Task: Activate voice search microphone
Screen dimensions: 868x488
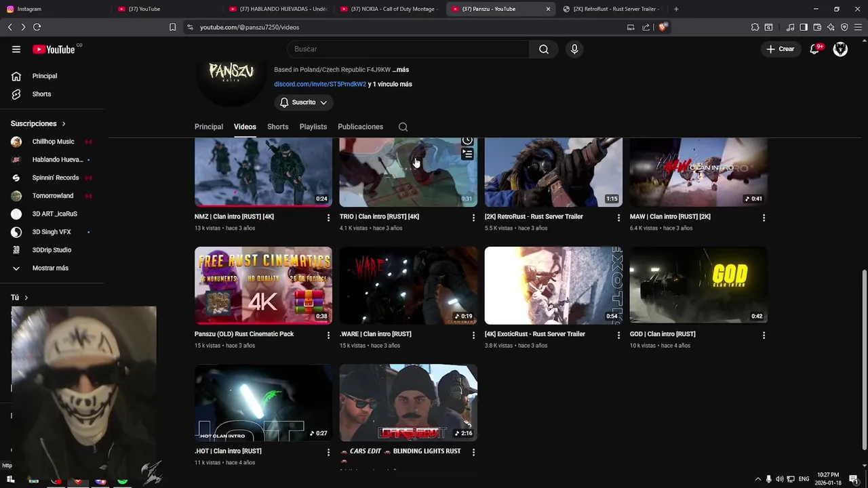Action: 574,49
